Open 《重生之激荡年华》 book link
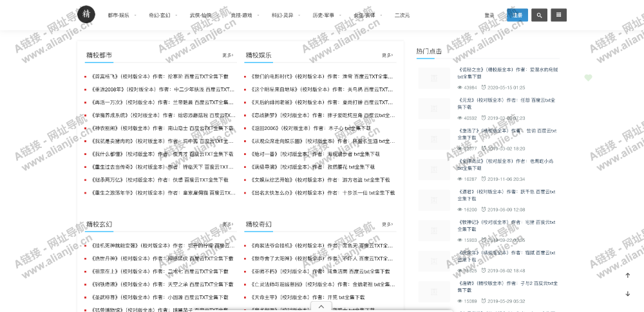Screen dimensions: 644x312 pos(164,192)
